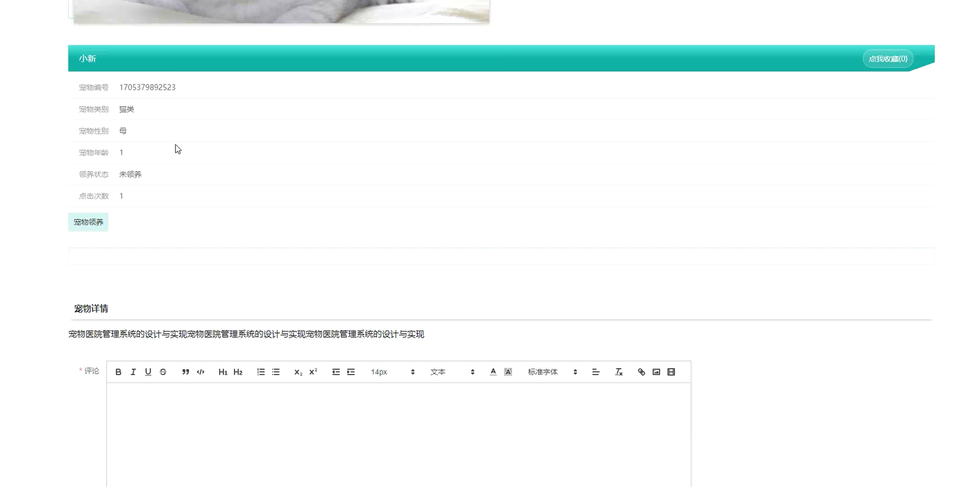Click the 宠物编号 label
The height and width of the screenshot is (487, 980).
coord(94,88)
